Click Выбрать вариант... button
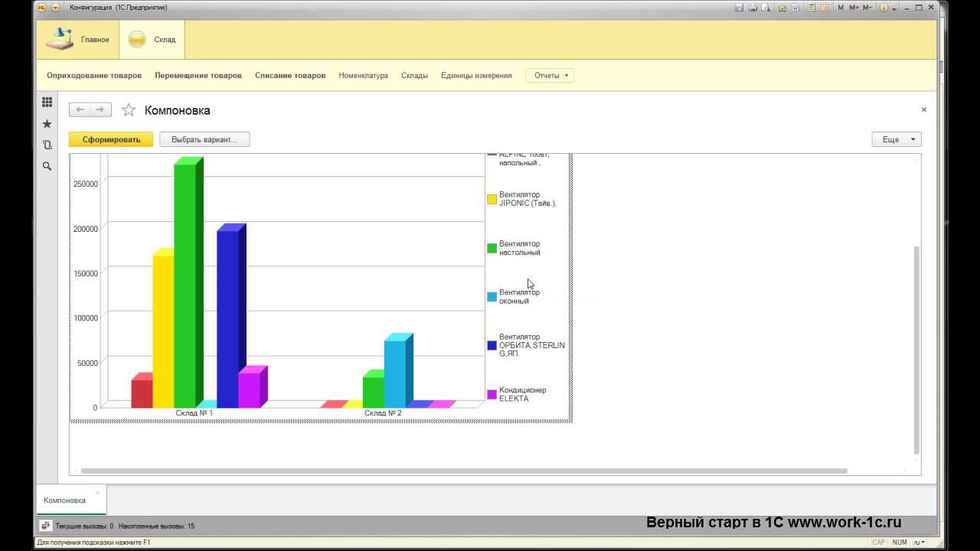980x551 pixels. [204, 139]
